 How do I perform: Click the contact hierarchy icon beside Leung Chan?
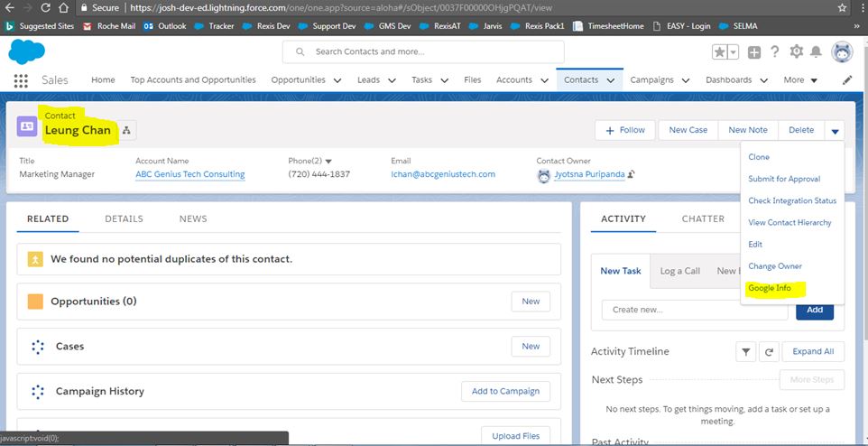click(126, 131)
